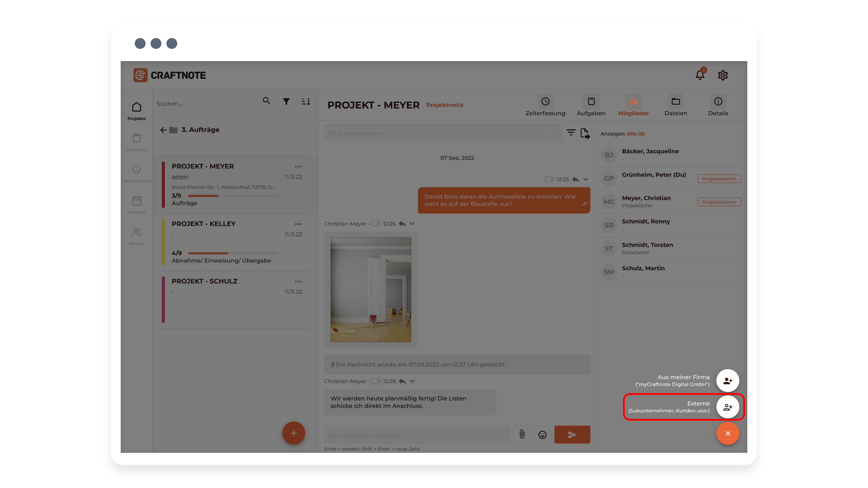Click the 4/9 progress bar of PROJEKT - KELLEY

233,253
